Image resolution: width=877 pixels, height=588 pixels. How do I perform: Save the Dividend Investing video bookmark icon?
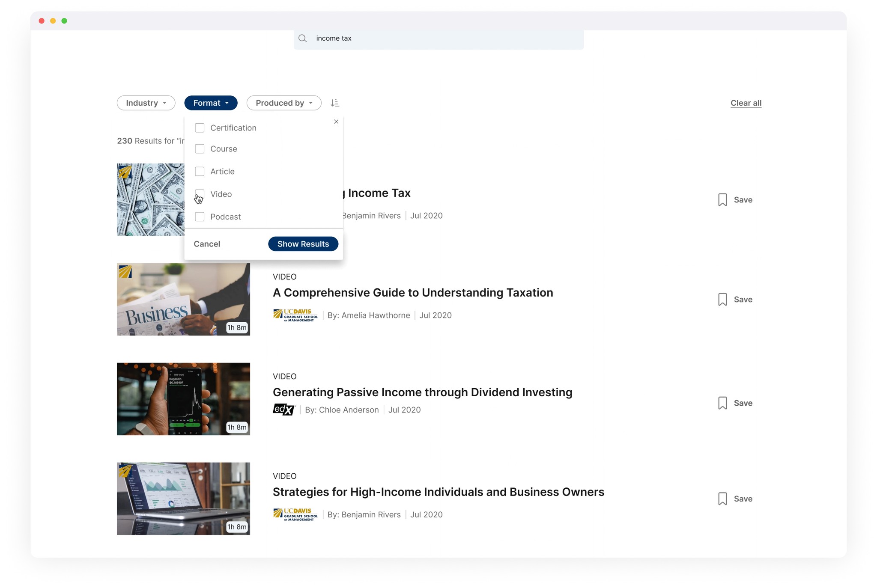click(722, 403)
